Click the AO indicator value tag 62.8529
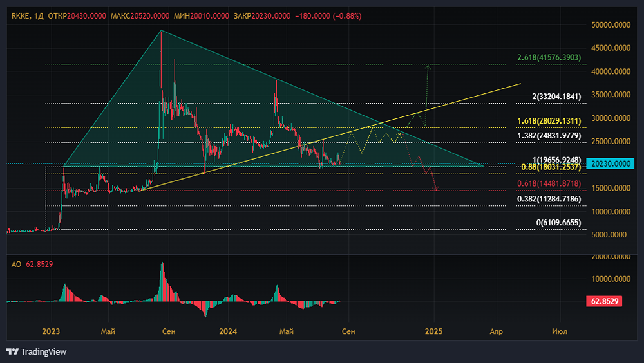The height and width of the screenshot is (363, 644). (x=604, y=301)
